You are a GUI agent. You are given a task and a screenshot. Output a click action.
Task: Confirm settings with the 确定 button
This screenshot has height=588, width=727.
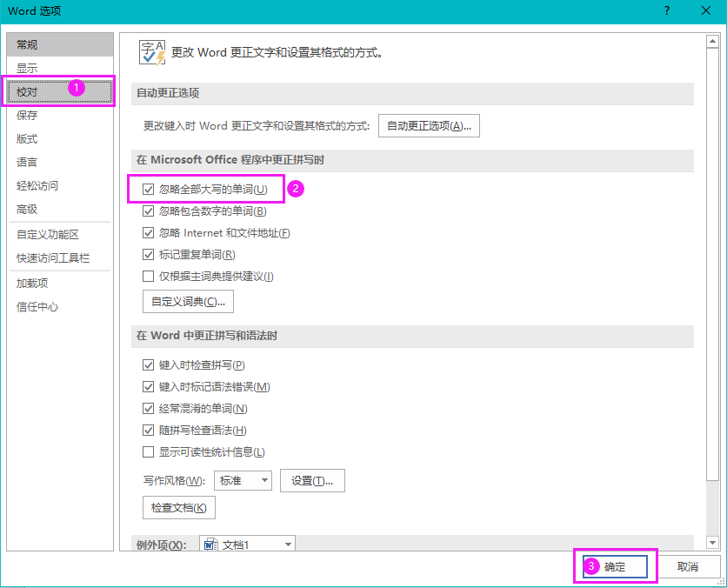614,566
